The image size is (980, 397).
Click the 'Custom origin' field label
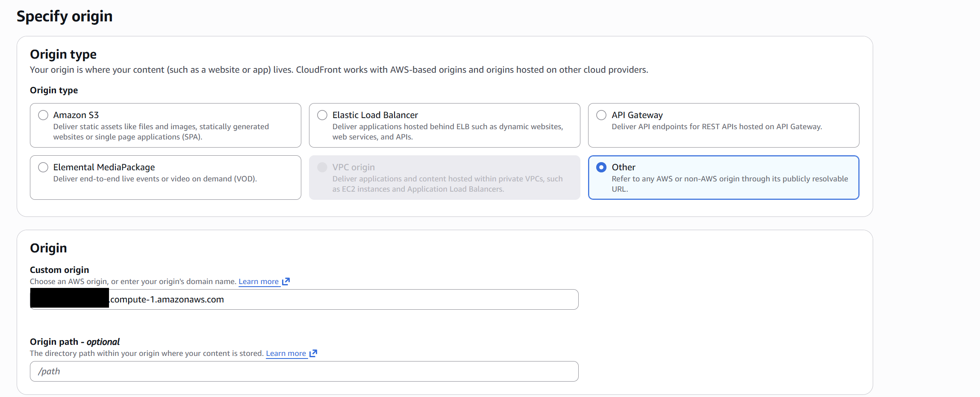coord(59,270)
